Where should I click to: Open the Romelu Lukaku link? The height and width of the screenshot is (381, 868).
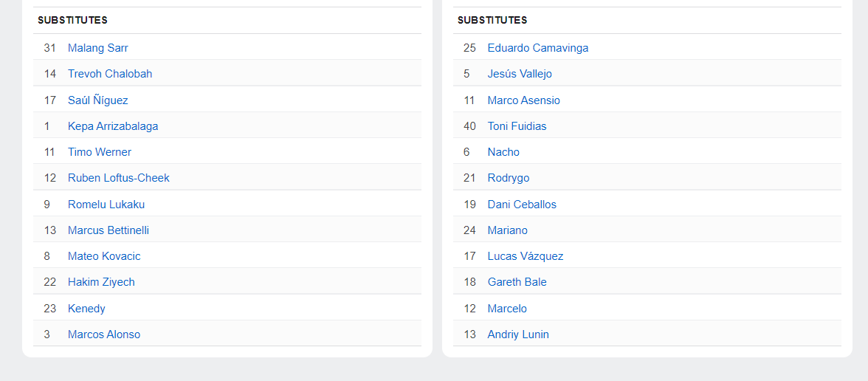(x=106, y=205)
